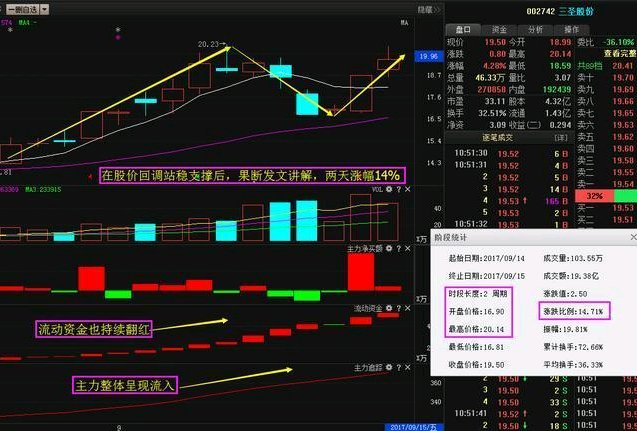This screenshot has height=431, width=637.
Task: Click the large cyan candlestick on chart
Action: 307,104
